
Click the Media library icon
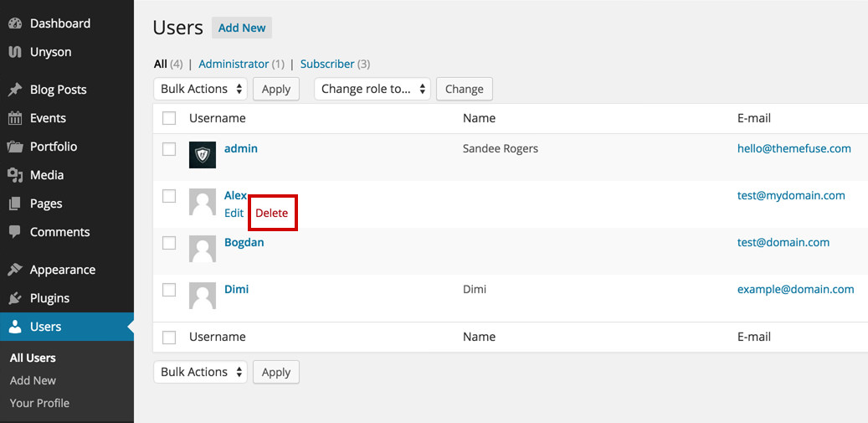tap(15, 175)
